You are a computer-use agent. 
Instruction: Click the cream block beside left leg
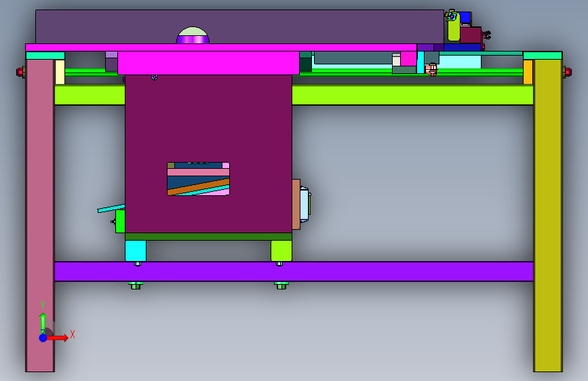[60, 72]
